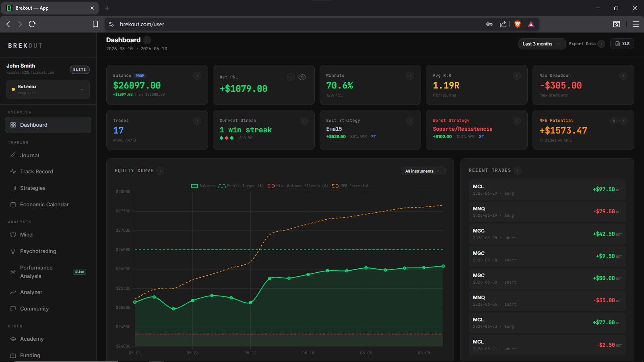This screenshot has height=362, width=644.
Task: Click the Community chat icon
Action: [13, 309]
